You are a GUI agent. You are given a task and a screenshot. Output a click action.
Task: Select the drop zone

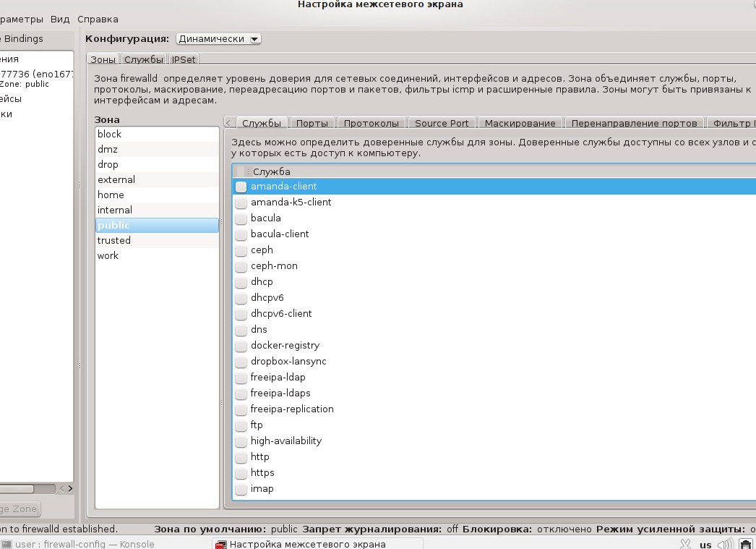[157, 164]
